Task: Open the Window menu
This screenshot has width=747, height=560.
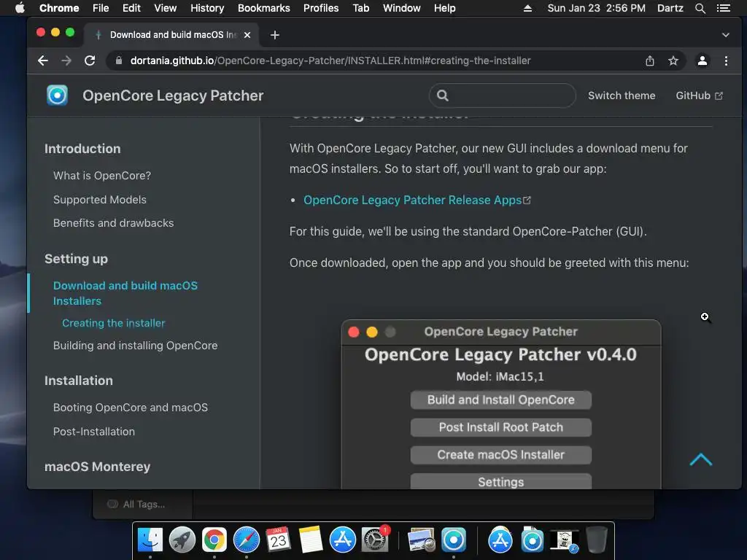Action: click(x=402, y=8)
